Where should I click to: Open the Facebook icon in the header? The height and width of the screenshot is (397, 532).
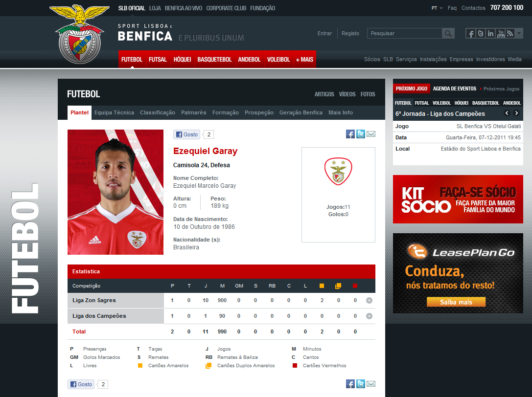pyautogui.click(x=471, y=33)
